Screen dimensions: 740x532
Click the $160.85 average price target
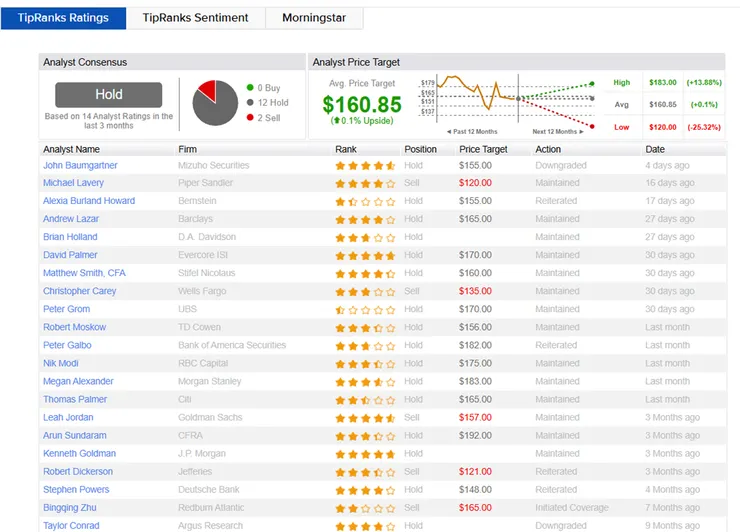tap(362, 104)
